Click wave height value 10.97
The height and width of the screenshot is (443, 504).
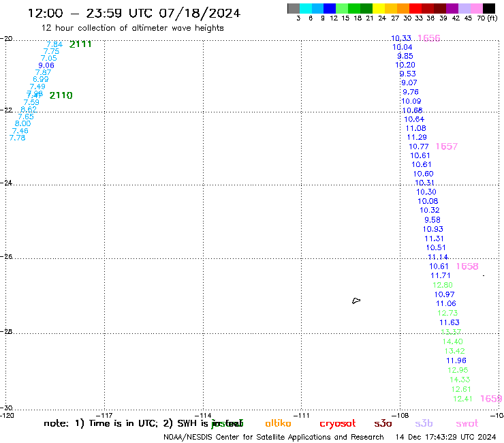(x=445, y=294)
